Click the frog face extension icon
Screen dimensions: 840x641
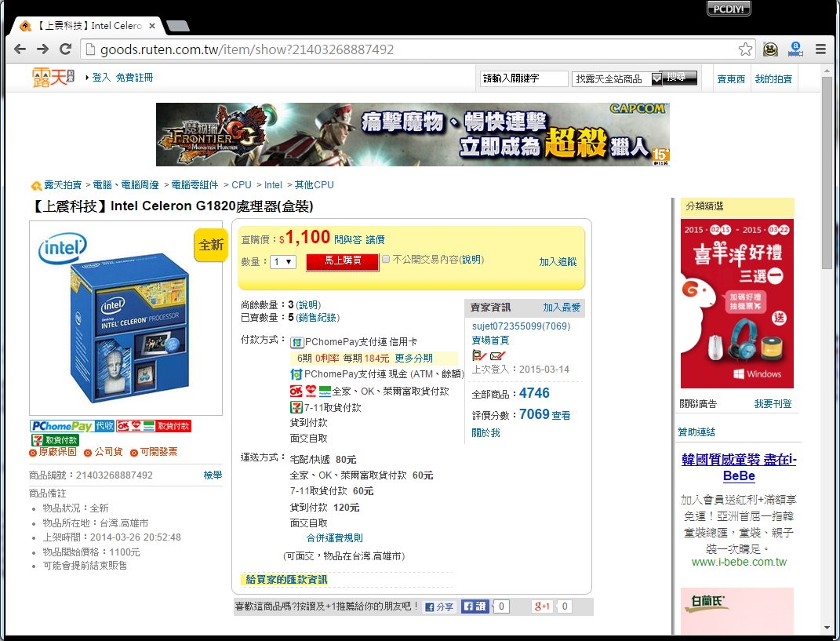tap(771, 49)
